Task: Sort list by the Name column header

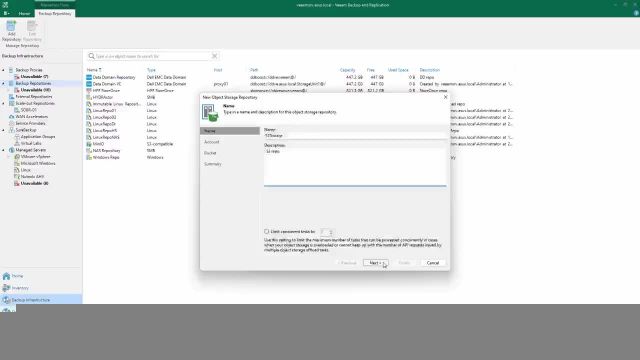Action: point(94,70)
